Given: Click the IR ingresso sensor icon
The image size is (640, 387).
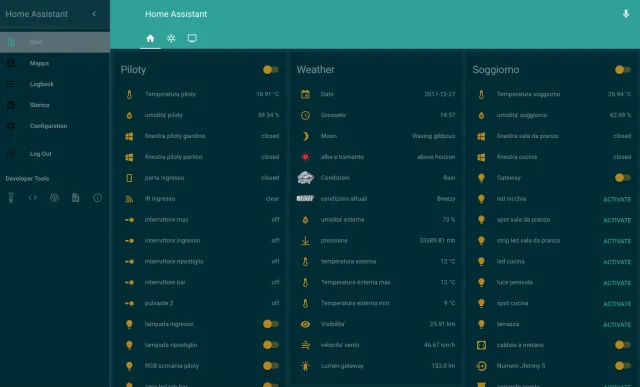Looking at the screenshot, I should [x=129, y=199].
